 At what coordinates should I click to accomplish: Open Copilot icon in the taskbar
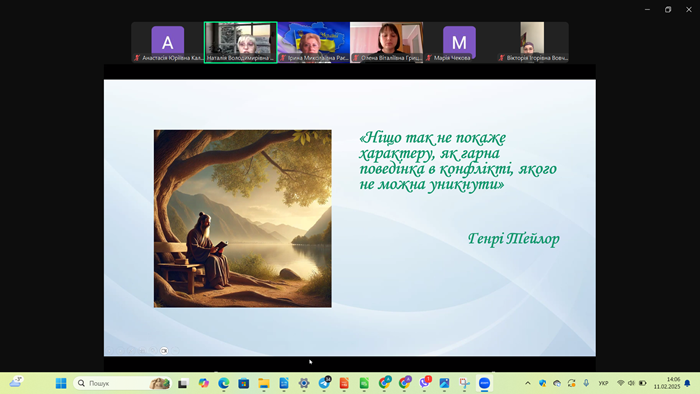pos(204,383)
